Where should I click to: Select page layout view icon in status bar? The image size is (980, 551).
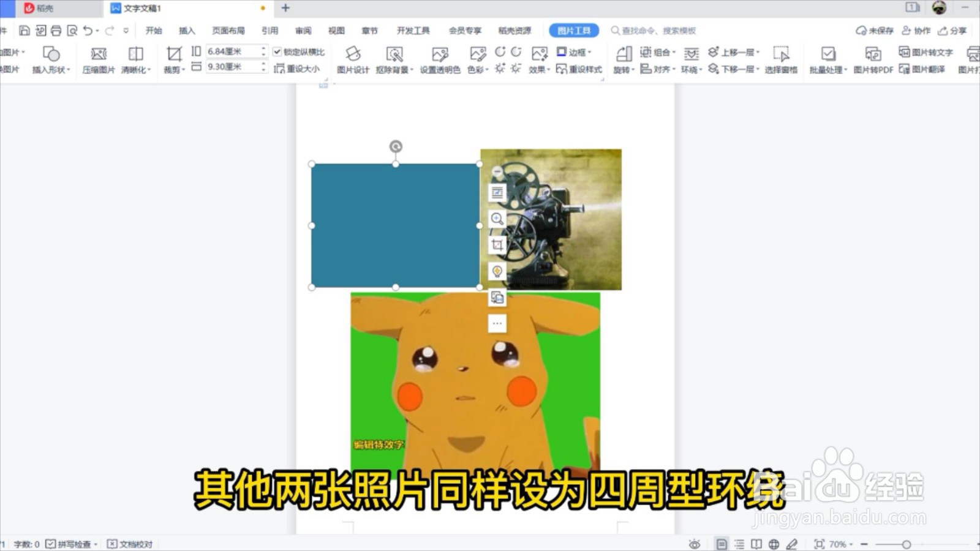coord(722,544)
